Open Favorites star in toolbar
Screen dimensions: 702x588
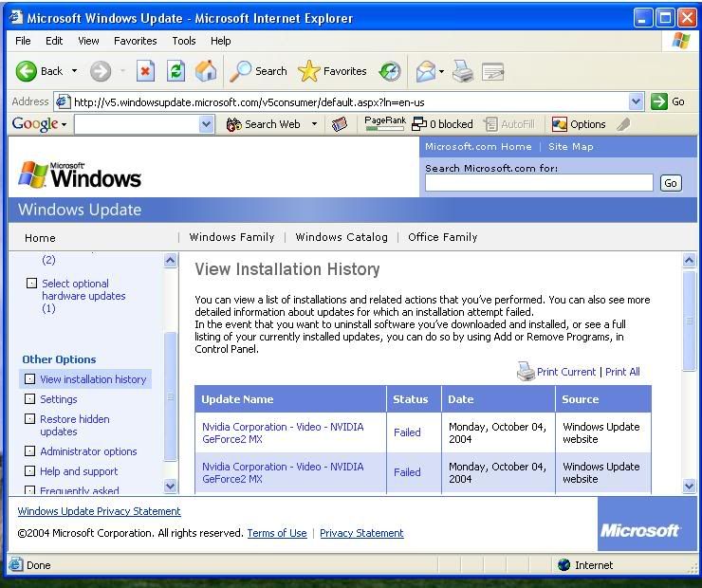tap(309, 71)
